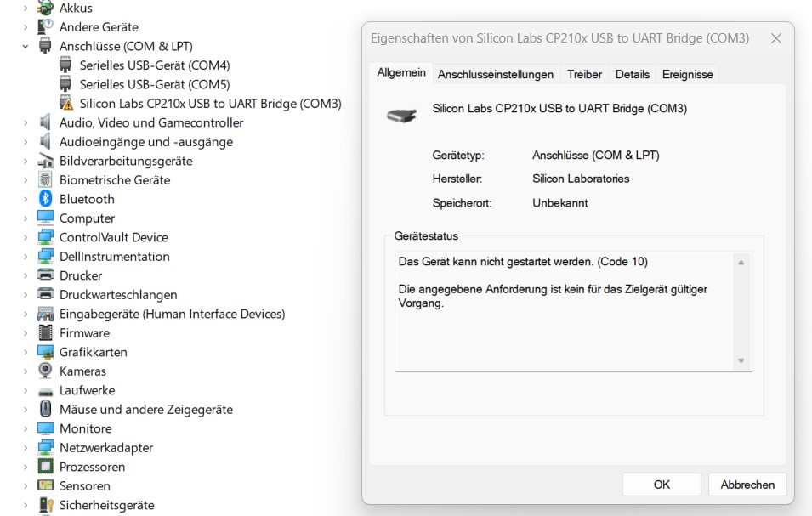
Task: Expand the Netzwerkadapter category
Action: (x=26, y=448)
